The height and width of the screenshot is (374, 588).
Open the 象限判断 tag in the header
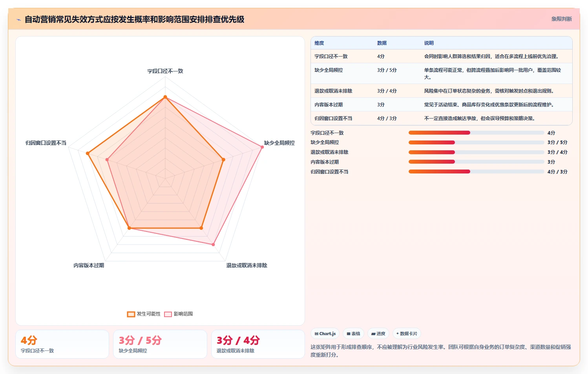(561, 19)
